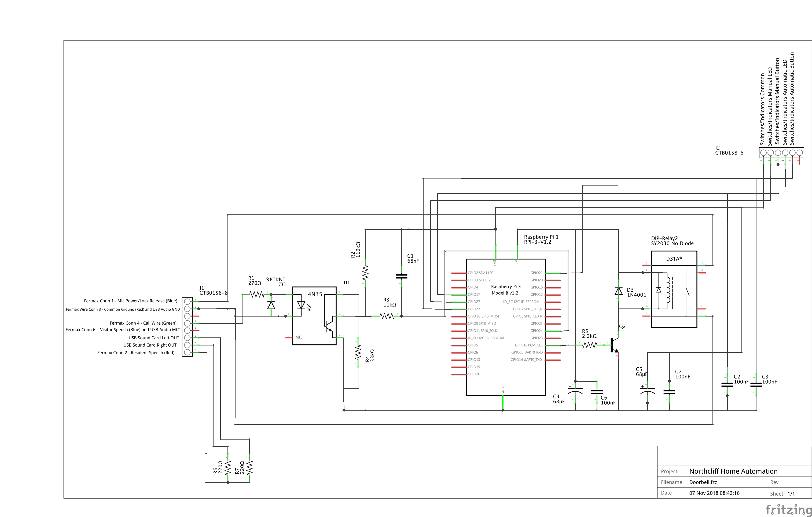Screen dimensions: 812x517
Task: Click the D2 1N4148 diode symbol
Action: click(x=271, y=305)
